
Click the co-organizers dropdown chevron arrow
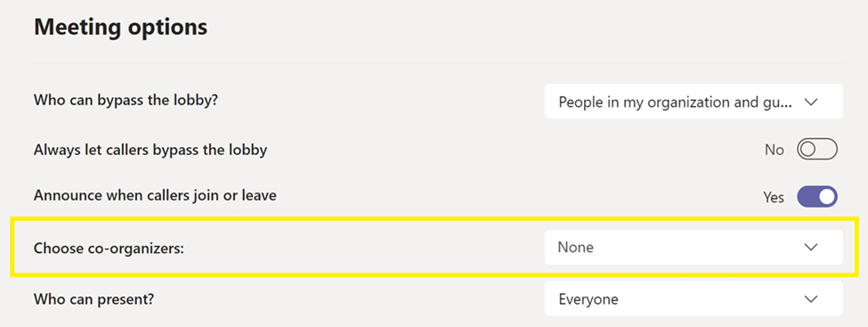pos(810,247)
